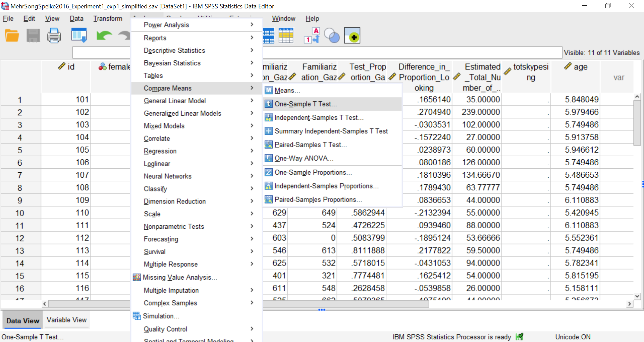Open the Window menu
The image size is (644, 342).
[283, 19]
